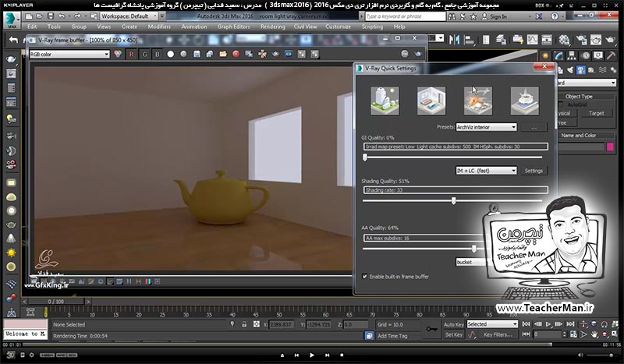
Task: Click the Create tab star icon in command panel
Action: point(545,56)
